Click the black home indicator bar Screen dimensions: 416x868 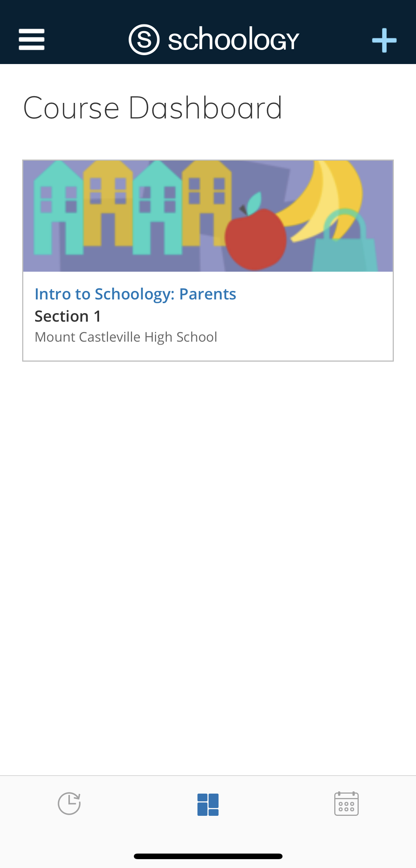pyautogui.click(x=208, y=856)
